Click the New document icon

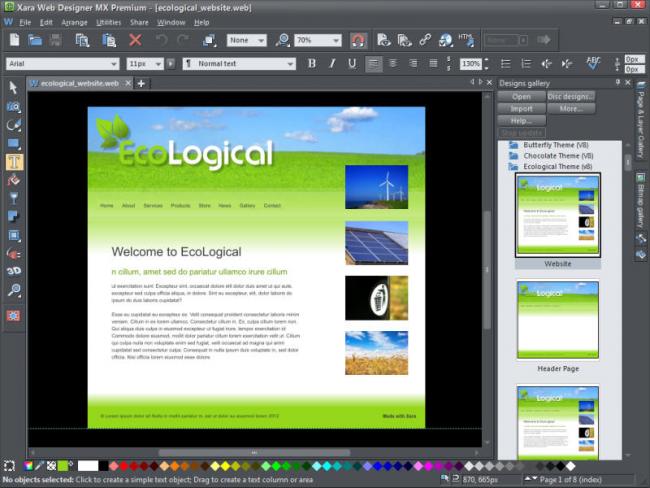point(15,40)
